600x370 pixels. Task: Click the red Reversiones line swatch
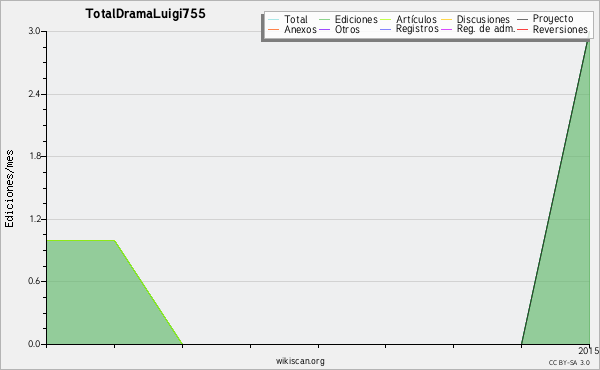(x=522, y=29)
